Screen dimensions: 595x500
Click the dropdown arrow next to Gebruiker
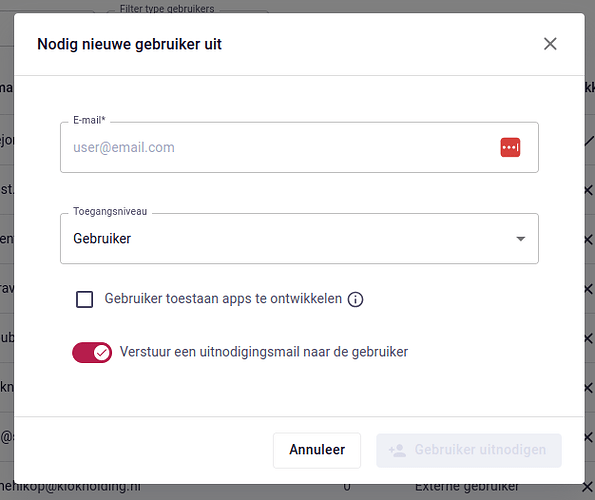point(521,239)
